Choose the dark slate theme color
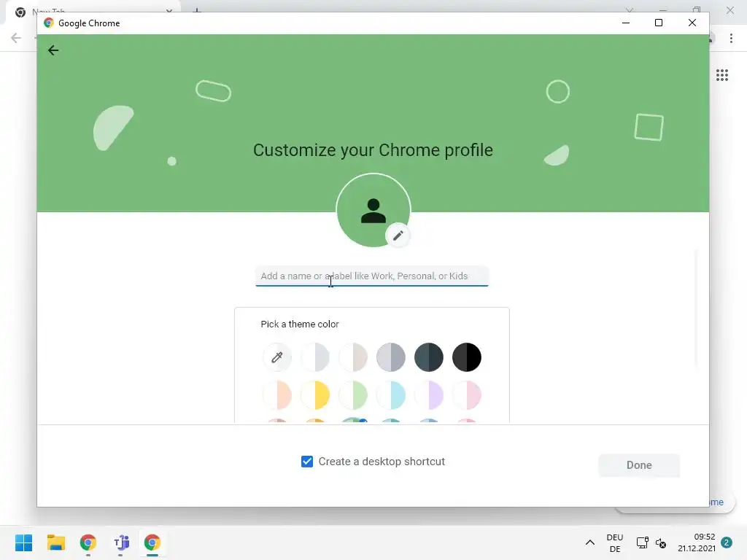The image size is (747, 560). point(429,357)
